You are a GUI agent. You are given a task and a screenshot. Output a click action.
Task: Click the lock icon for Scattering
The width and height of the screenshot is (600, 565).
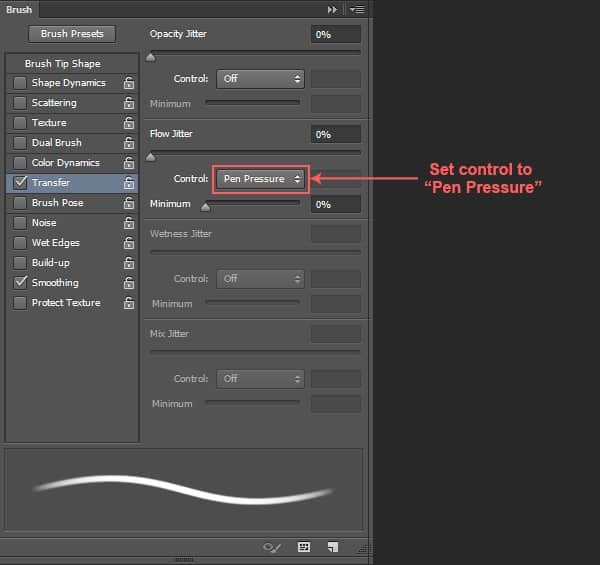tap(129, 103)
